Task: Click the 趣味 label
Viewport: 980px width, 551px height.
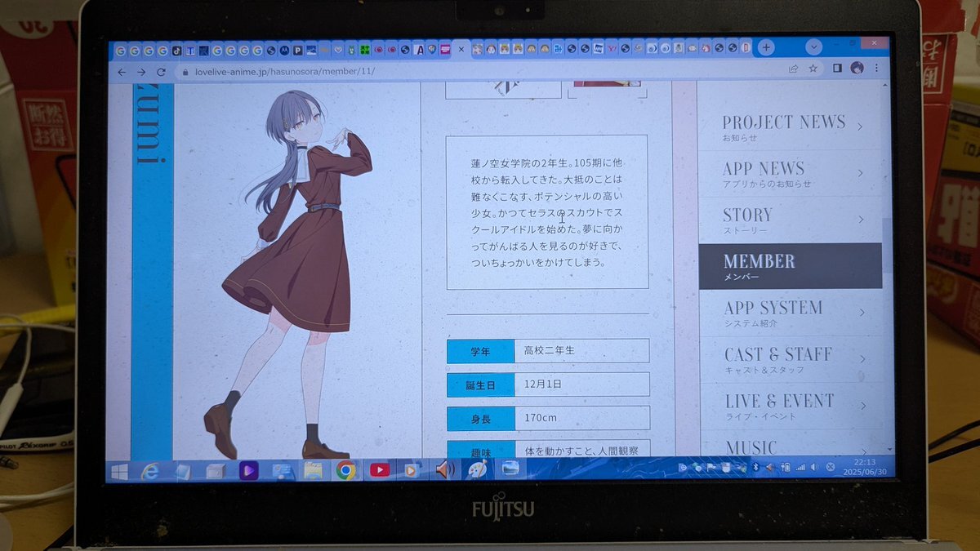Action: pyautogui.click(x=480, y=448)
